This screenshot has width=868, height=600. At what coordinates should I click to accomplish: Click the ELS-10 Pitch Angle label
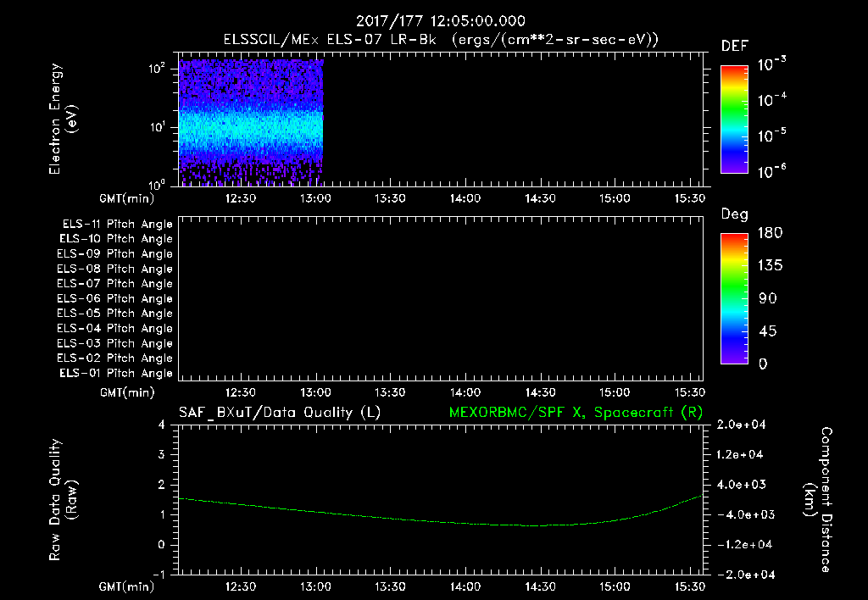pos(116,239)
